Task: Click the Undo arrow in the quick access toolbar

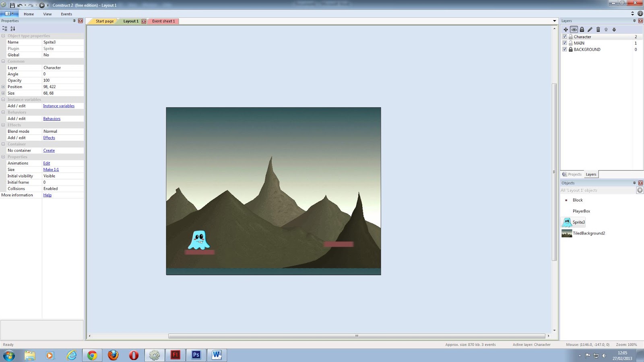Action: pos(19,5)
